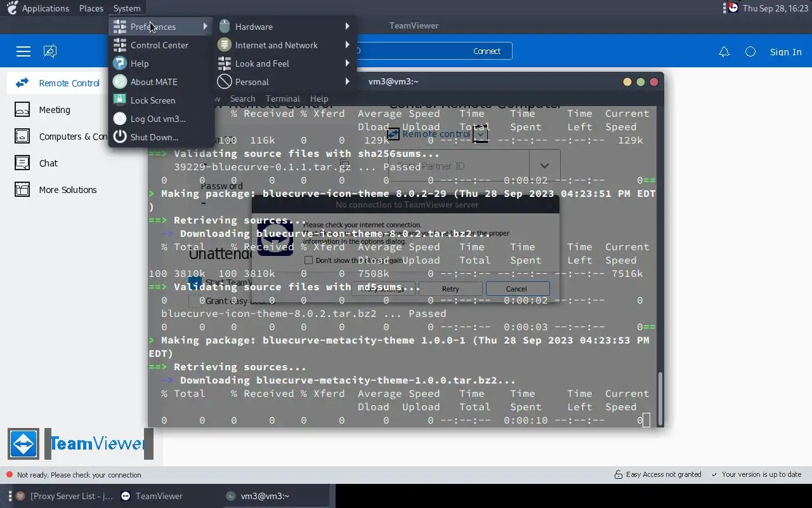Switch to Proxy Server List taskbar window
Image resolution: width=812 pixels, height=508 pixels.
coord(63,496)
